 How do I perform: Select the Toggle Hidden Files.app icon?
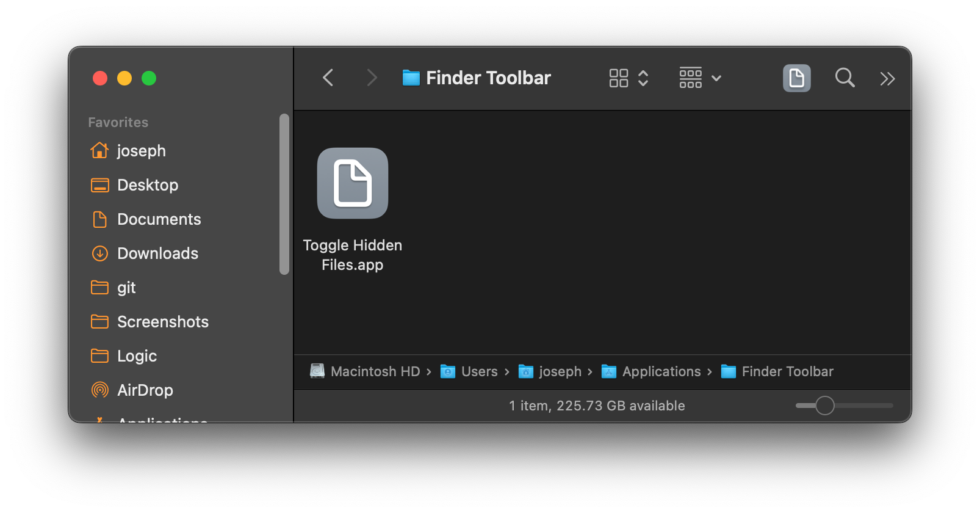(353, 183)
